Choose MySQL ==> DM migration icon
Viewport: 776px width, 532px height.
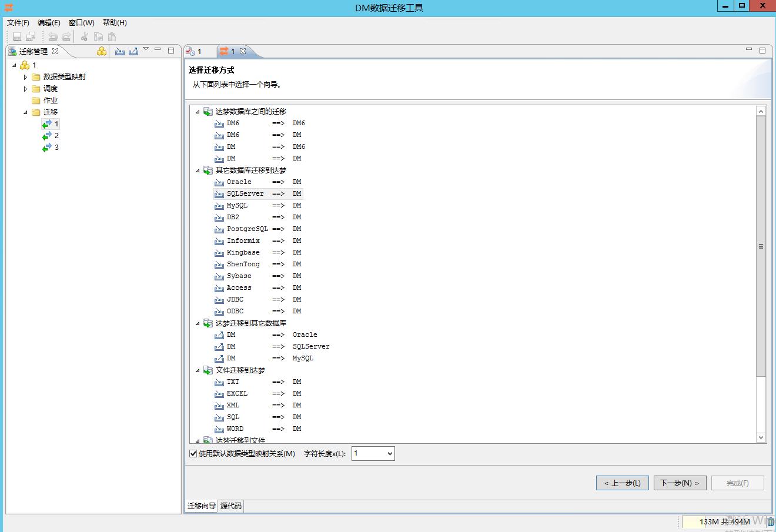[219, 205]
